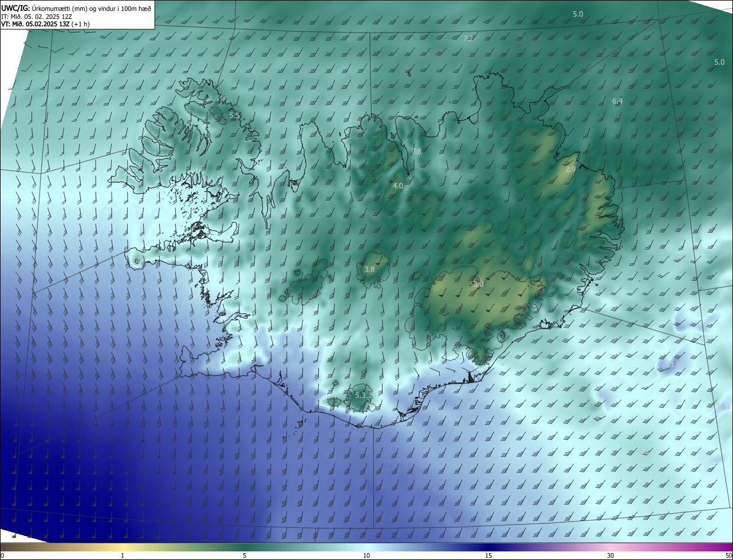Click the 7.2 precipitation value on the map
Image resolution: width=733 pixels, height=560 pixels.
pyautogui.click(x=468, y=39)
